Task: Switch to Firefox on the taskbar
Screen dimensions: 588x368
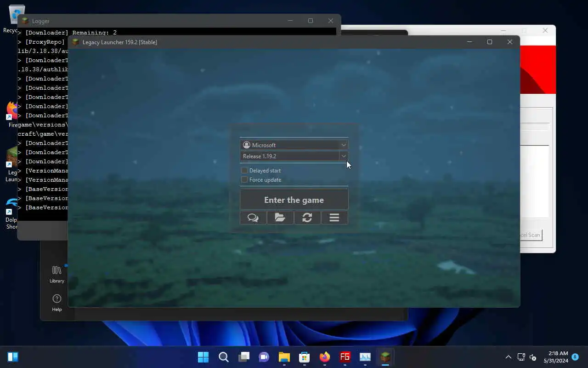Action: [x=324, y=357]
